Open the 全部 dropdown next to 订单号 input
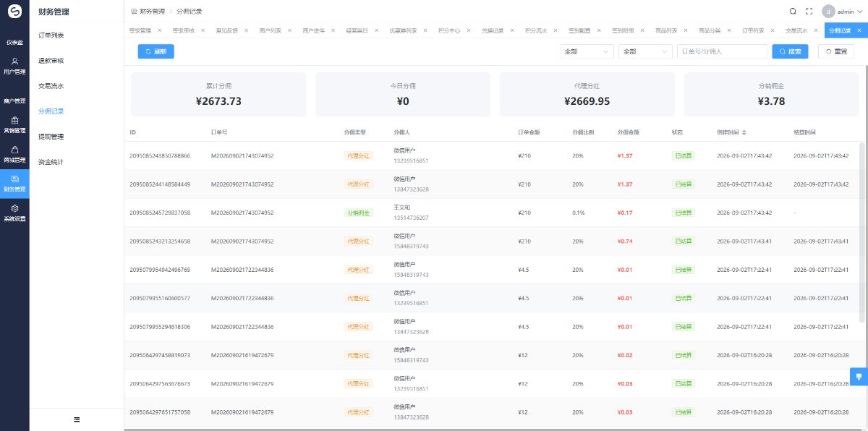 click(x=646, y=51)
